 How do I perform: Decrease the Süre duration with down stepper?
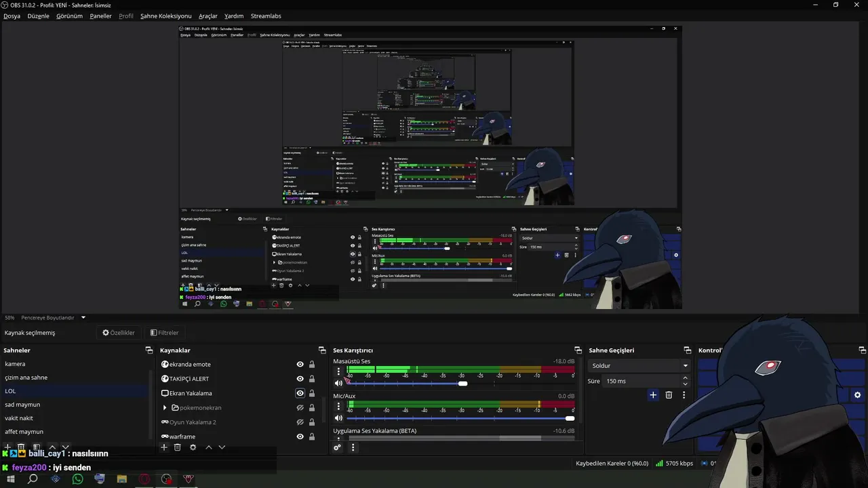pyautogui.click(x=685, y=384)
